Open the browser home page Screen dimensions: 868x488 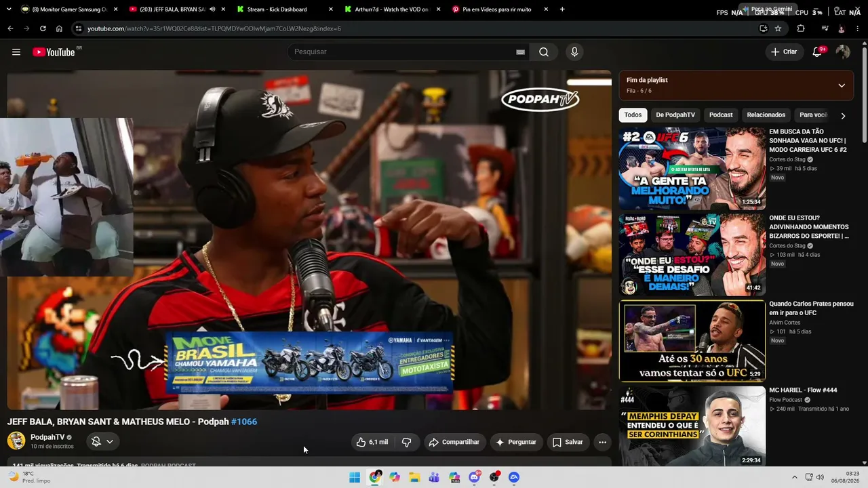(x=59, y=28)
